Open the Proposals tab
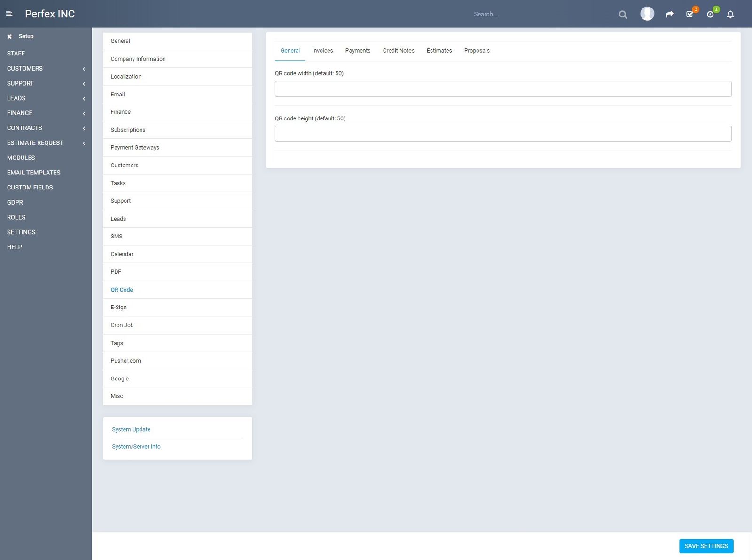752x560 pixels. [x=477, y=51]
